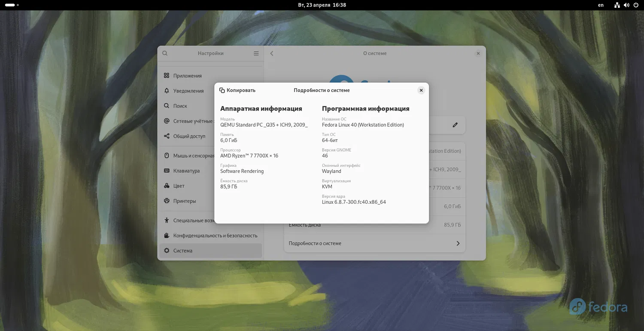
Task: Click the Wayland windowing system value
Action: [331, 171]
